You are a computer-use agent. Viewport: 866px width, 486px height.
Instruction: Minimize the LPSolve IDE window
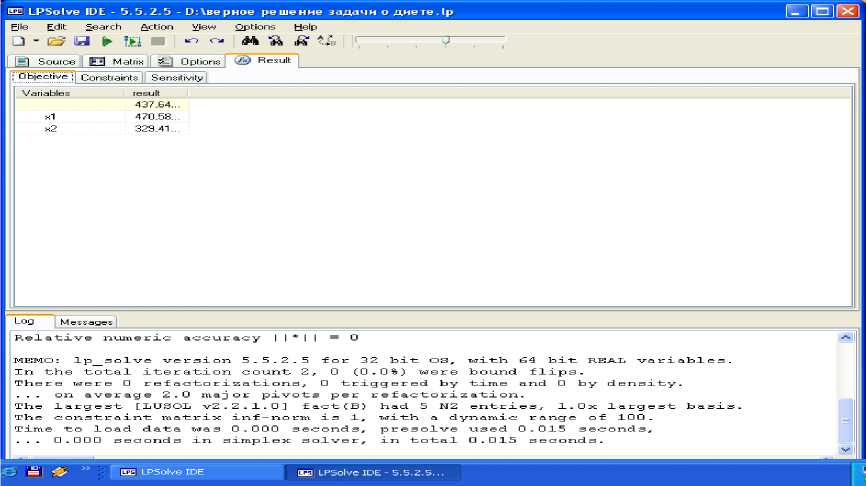(x=796, y=11)
